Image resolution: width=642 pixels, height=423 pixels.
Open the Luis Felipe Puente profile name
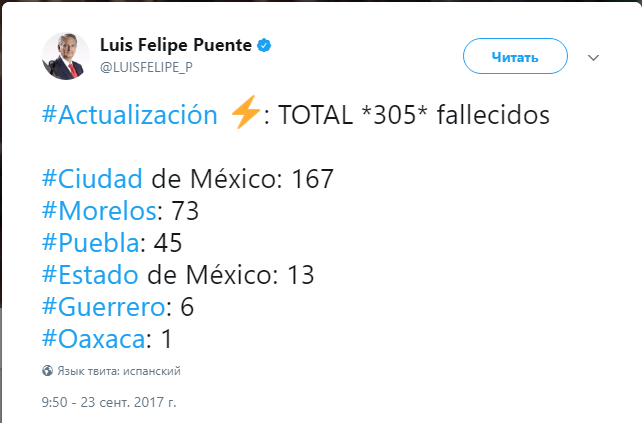[x=176, y=45]
